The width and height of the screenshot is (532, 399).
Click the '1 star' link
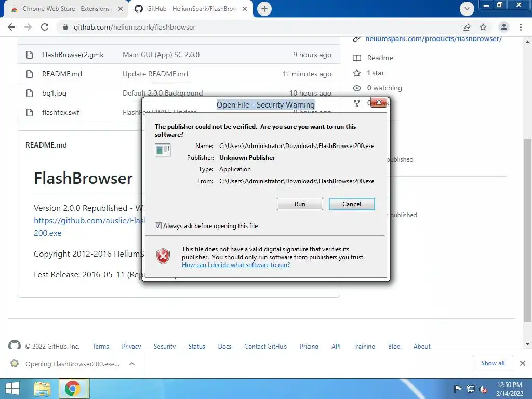375,73
